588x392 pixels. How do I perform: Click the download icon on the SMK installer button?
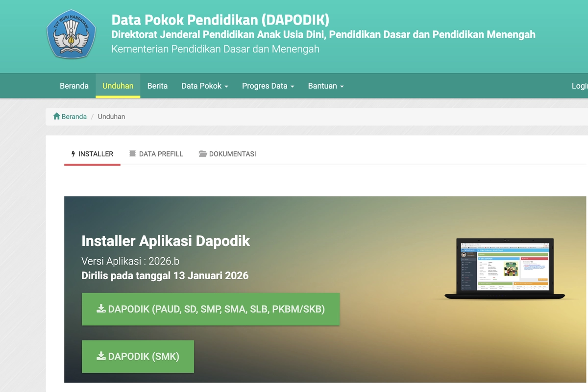click(x=101, y=356)
